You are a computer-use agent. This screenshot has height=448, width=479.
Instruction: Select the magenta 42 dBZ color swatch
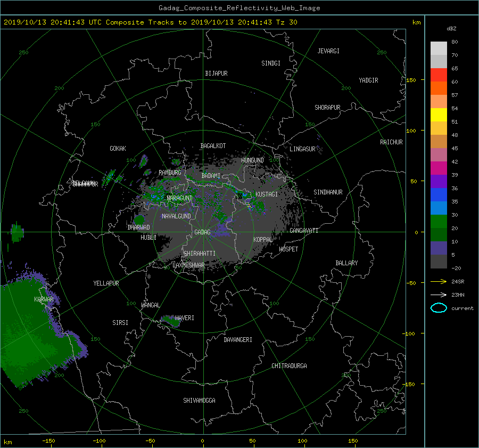coord(439,168)
